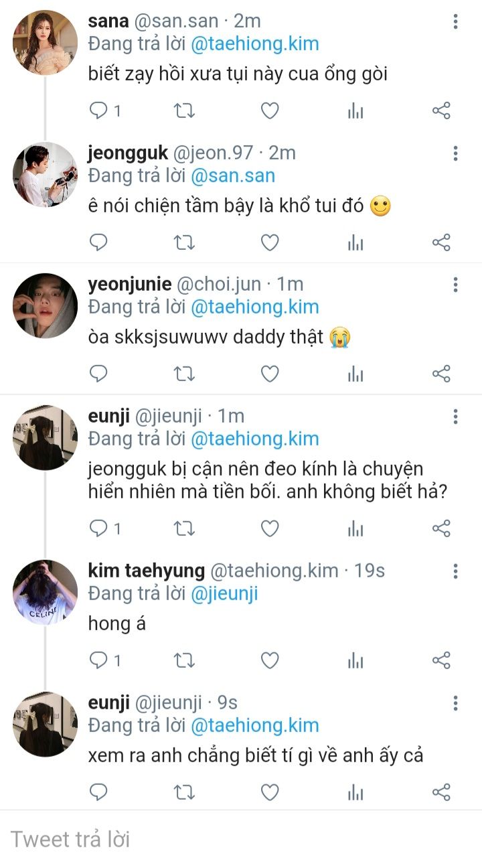
Task: Open more options on sana's tweet
Action: (x=455, y=22)
